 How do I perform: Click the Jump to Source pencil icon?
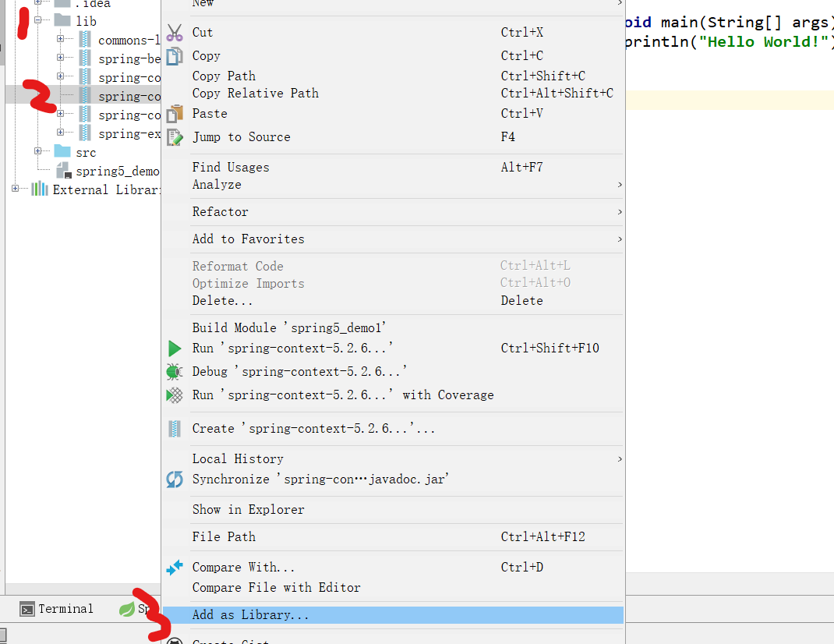[x=175, y=137]
